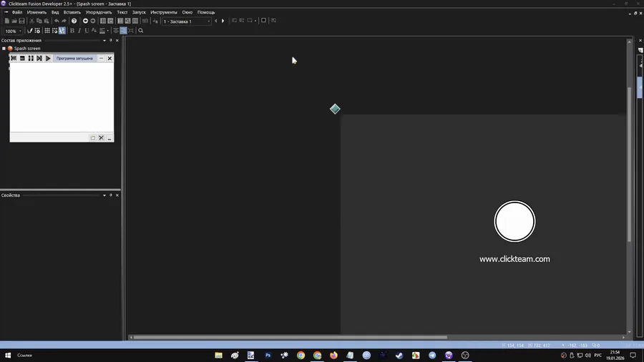Click the center-in-frame icon next to magnifier
The image size is (644, 362).
point(131,31)
